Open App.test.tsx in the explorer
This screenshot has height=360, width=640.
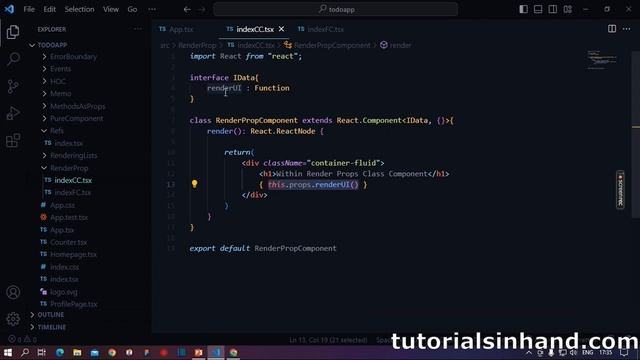pyautogui.click(x=69, y=218)
